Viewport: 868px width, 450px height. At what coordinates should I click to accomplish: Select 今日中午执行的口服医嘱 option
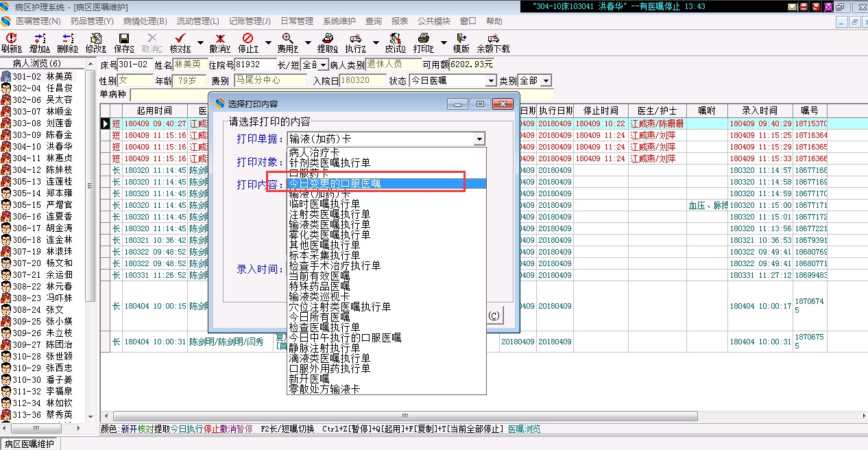pyautogui.click(x=387, y=337)
